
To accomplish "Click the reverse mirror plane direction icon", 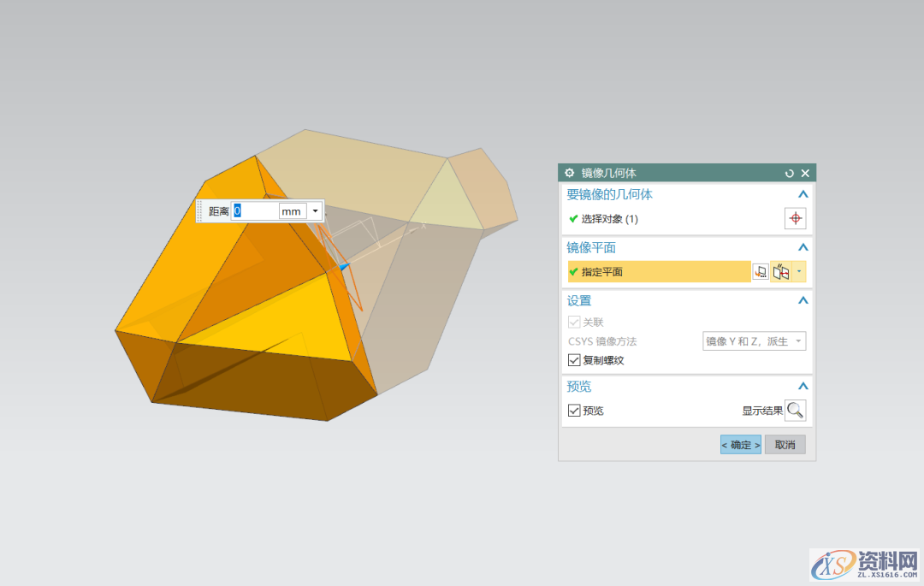I will (x=782, y=271).
